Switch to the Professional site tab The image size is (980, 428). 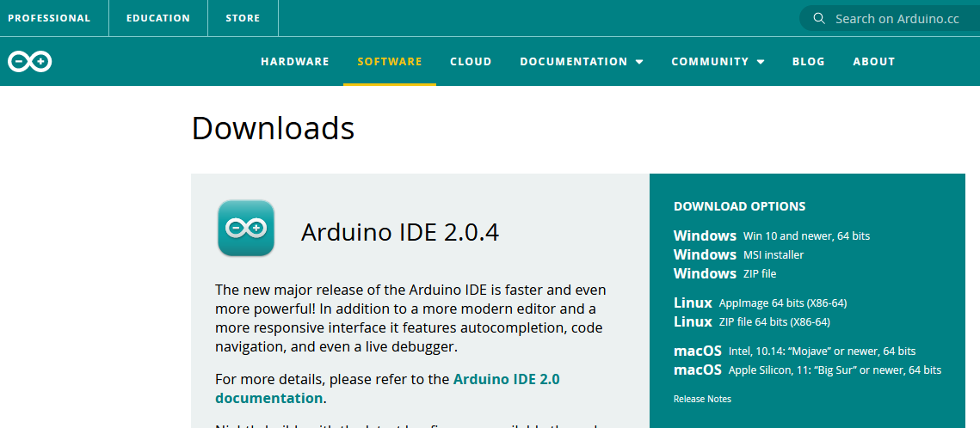[x=49, y=18]
